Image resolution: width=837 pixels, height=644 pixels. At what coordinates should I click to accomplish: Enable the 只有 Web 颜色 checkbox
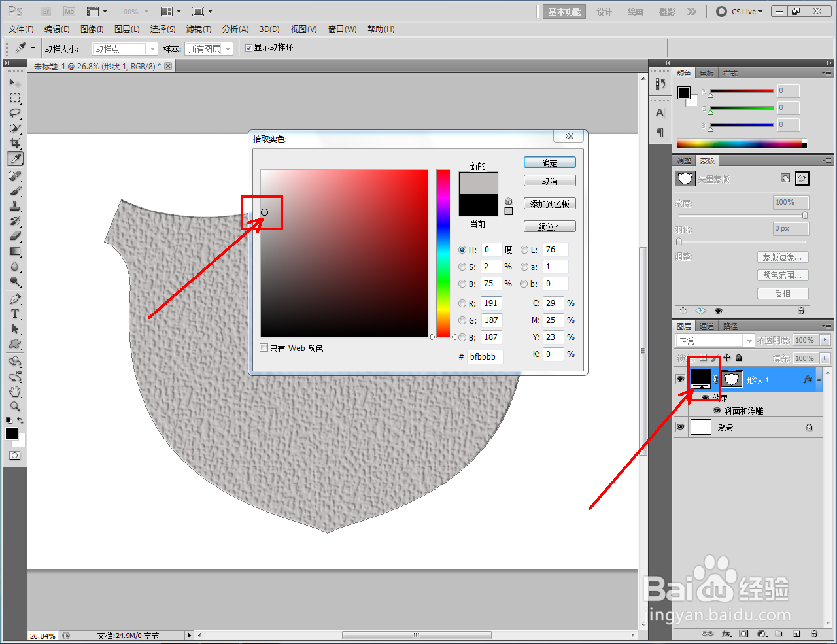click(264, 348)
